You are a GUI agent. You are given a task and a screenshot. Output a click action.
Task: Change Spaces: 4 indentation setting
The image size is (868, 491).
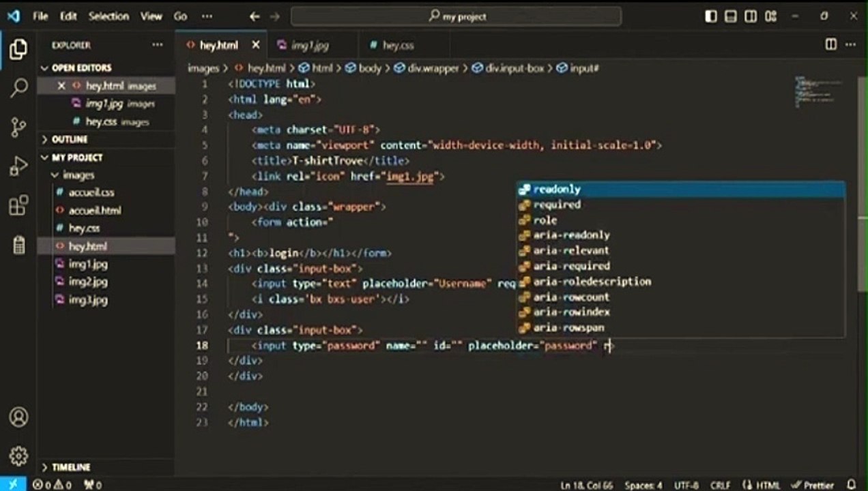tap(643, 485)
